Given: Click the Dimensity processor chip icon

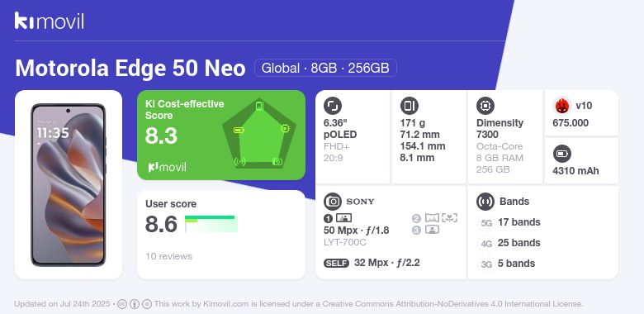Looking at the screenshot, I should click(x=485, y=106).
